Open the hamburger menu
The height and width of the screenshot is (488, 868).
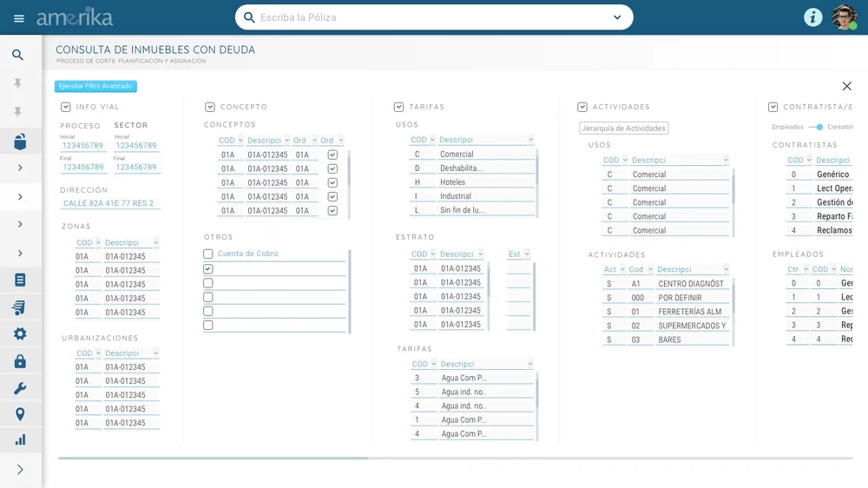[x=19, y=18]
